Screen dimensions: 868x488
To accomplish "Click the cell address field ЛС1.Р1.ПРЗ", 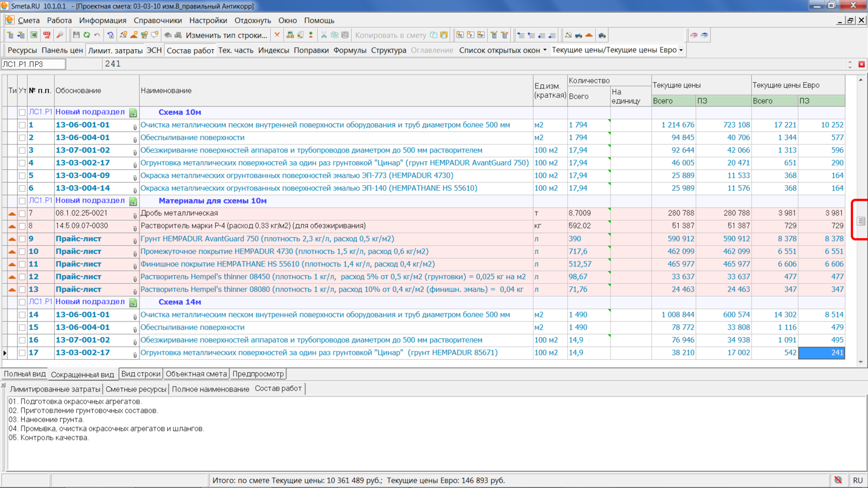I will point(34,64).
